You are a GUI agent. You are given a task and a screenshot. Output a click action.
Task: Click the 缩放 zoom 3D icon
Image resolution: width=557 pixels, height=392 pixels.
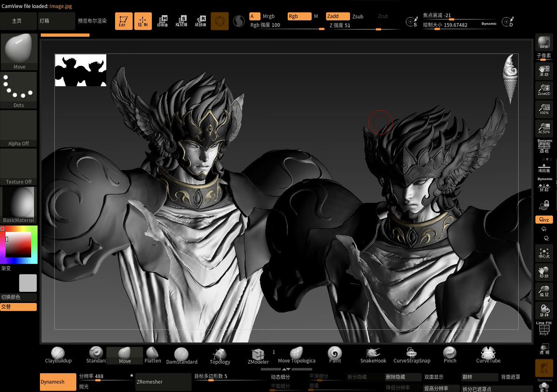(544, 291)
